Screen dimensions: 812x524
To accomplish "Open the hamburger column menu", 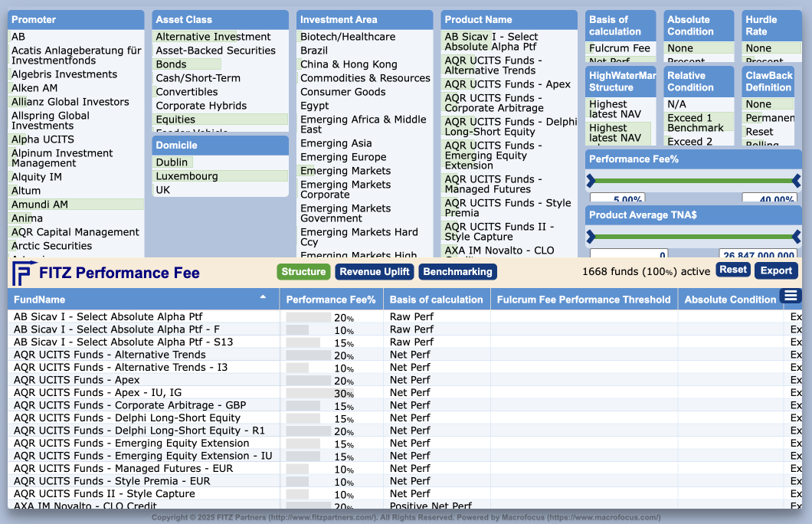I will (x=791, y=296).
